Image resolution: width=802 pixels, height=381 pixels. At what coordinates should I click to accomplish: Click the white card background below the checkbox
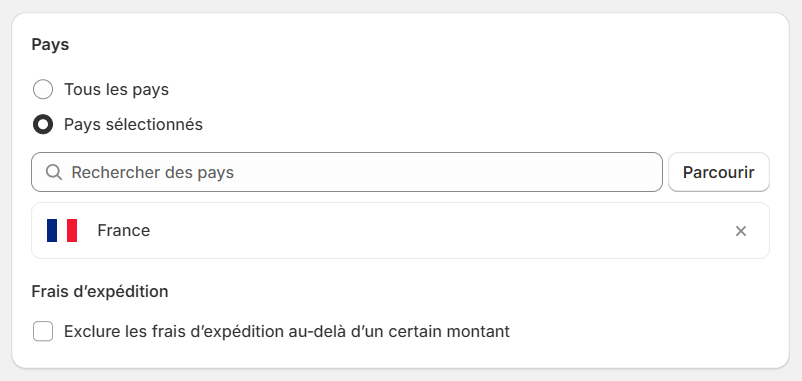pos(400,355)
